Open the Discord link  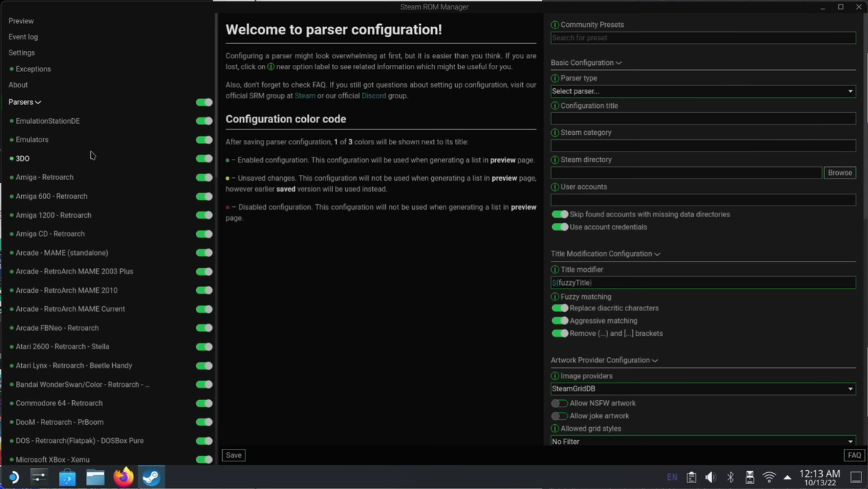click(374, 95)
